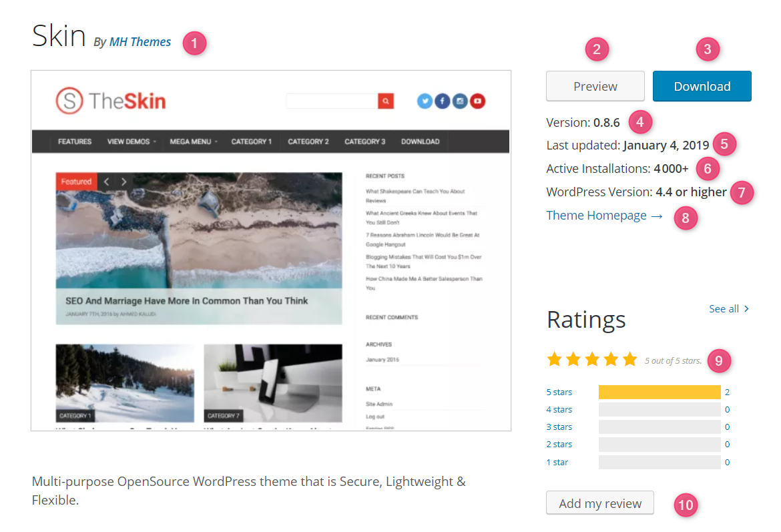Select Category 2 in preview navigation

click(308, 142)
